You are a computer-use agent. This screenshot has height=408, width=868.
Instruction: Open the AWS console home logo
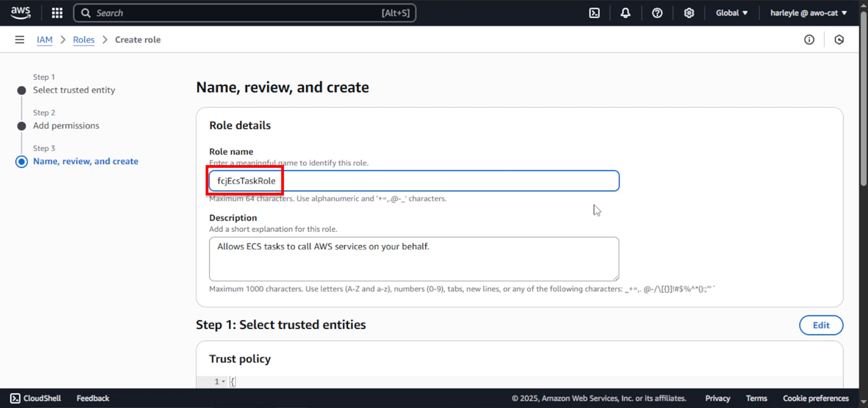tap(21, 13)
